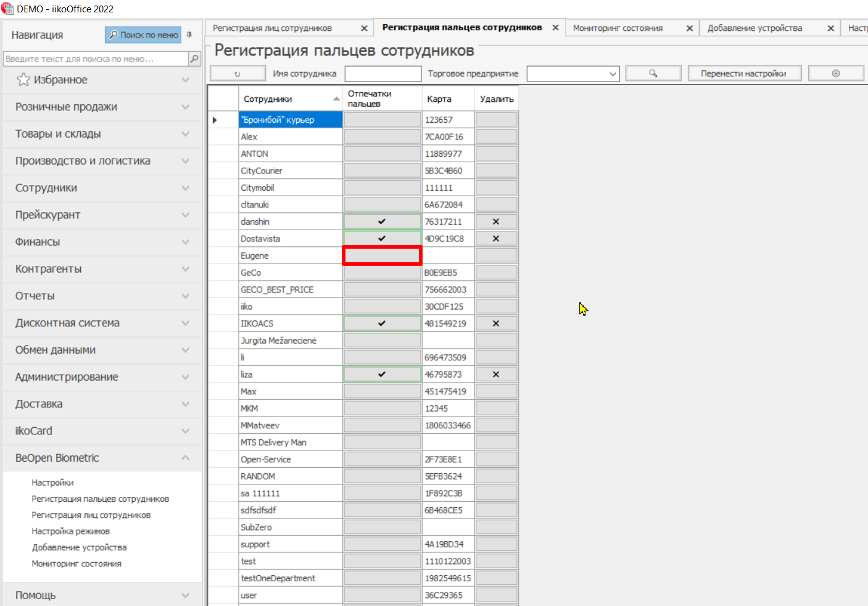The width and height of the screenshot is (868, 606).
Task: Click the Перенести настройки button
Action: (745, 73)
